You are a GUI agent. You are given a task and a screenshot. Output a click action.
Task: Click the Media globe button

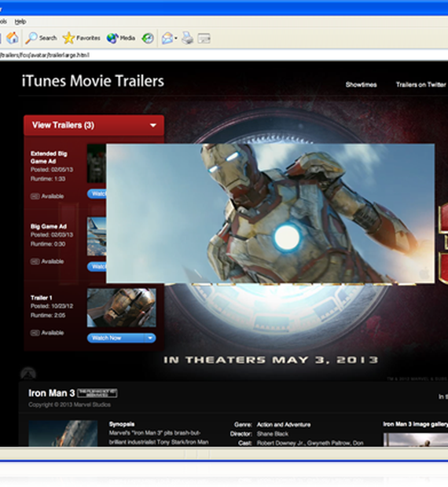(120, 38)
